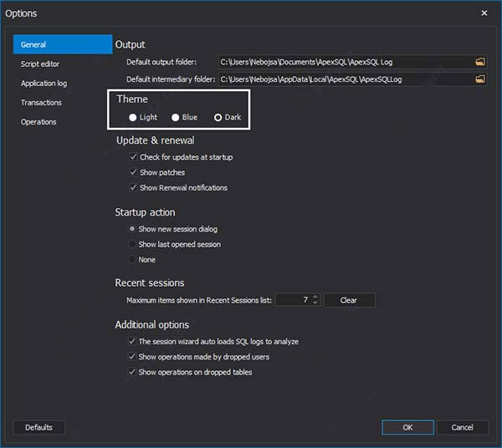Click the Defaults button
502x448 pixels.
coord(38,427)
